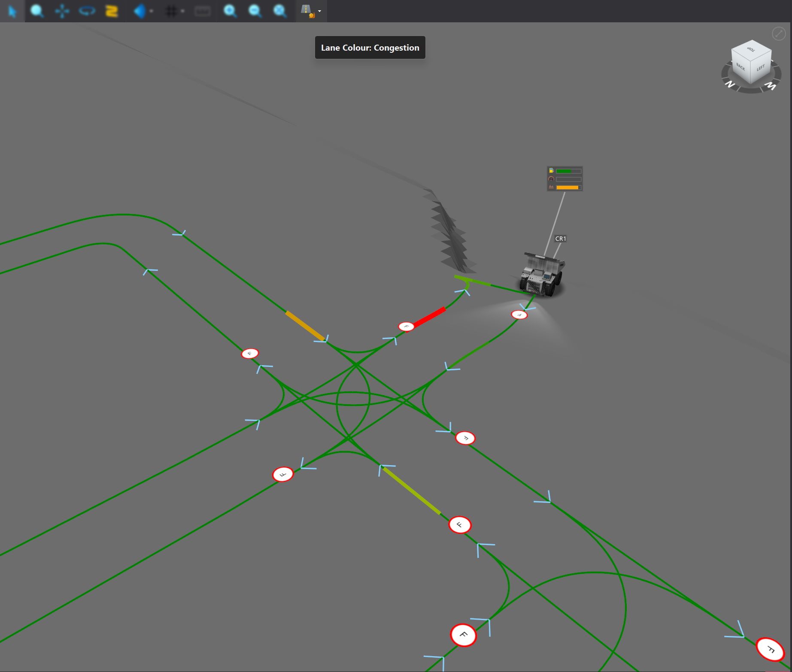Expand the blue view direction dropdown arrow
This screenshot has width=792, height=672.
point(151,11)
